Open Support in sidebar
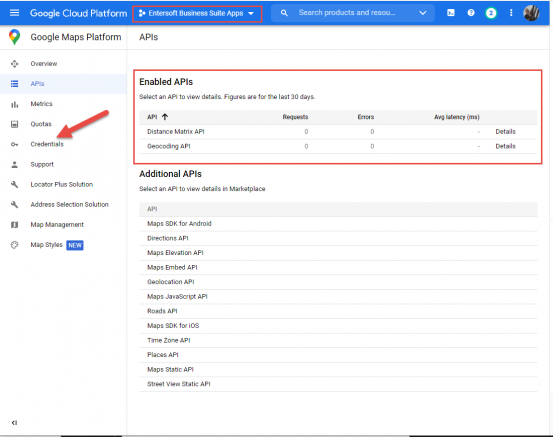The image size is (553, 437). [42, 164]
